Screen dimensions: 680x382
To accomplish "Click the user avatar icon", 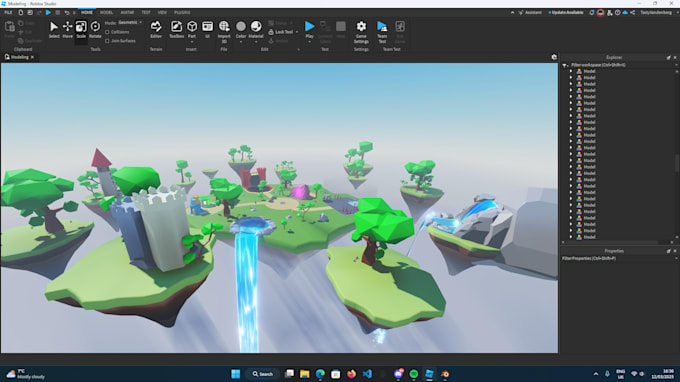I will 600,13.
